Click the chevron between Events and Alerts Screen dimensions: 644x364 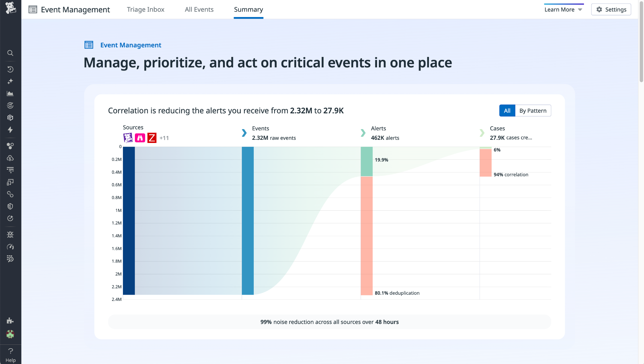coord(363,133)
